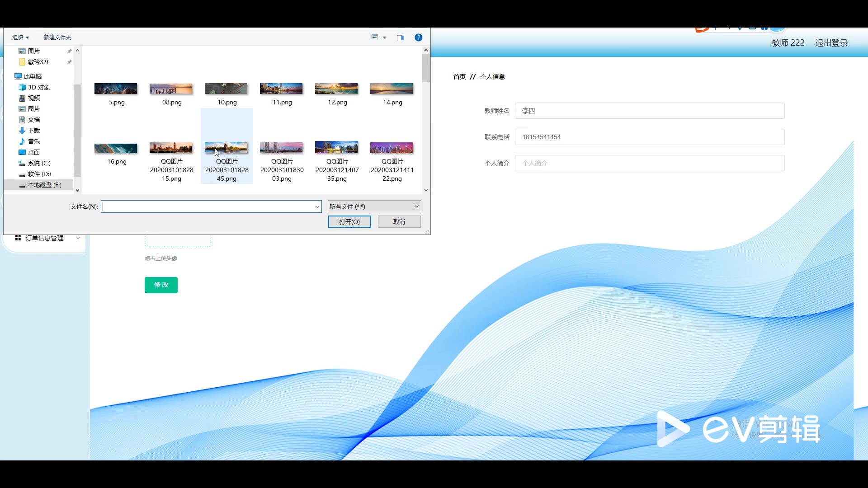Viewport: 868px width, 488px height.
Task: Click the help question mark icon
Action: [418, 38]
